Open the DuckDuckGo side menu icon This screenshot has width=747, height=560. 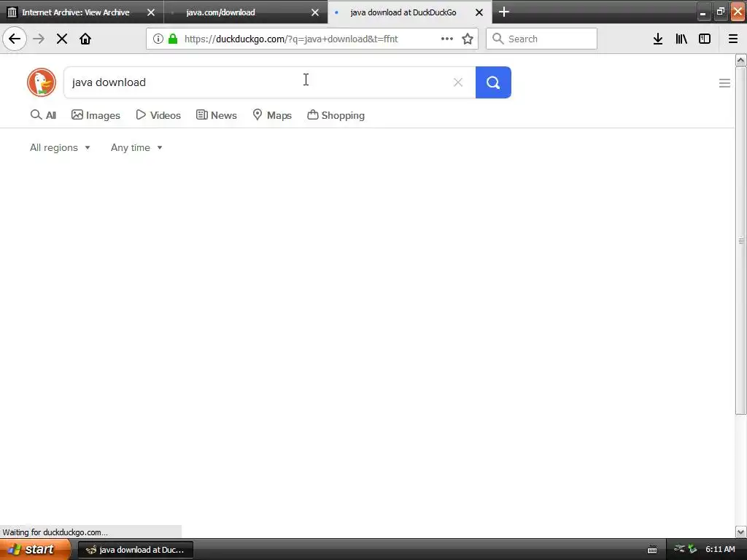(724, 83)
